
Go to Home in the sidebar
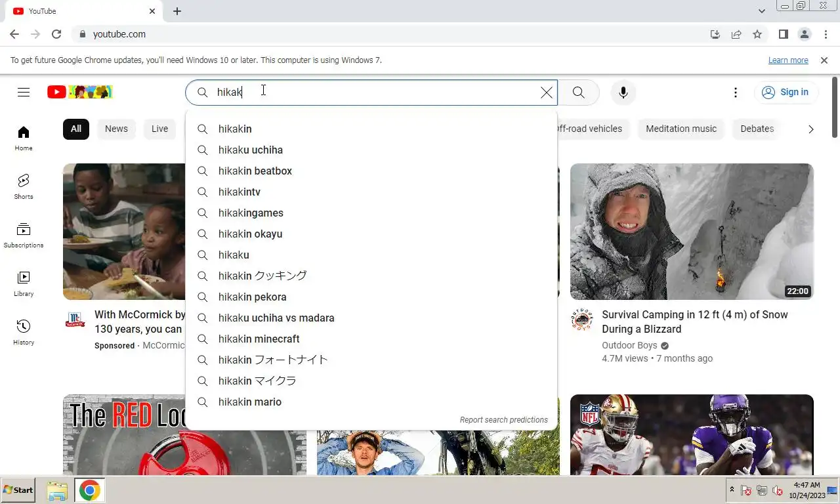click(x=24, y=138)
